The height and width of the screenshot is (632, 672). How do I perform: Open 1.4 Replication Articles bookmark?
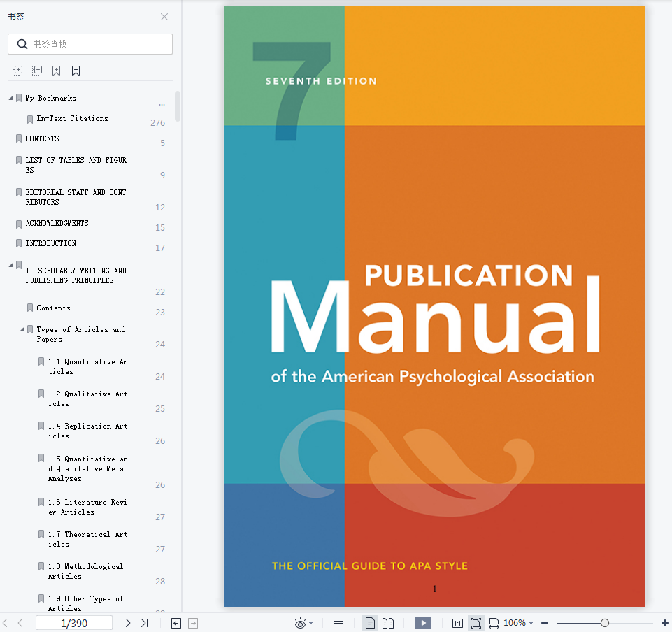click(x=88, y=431)
